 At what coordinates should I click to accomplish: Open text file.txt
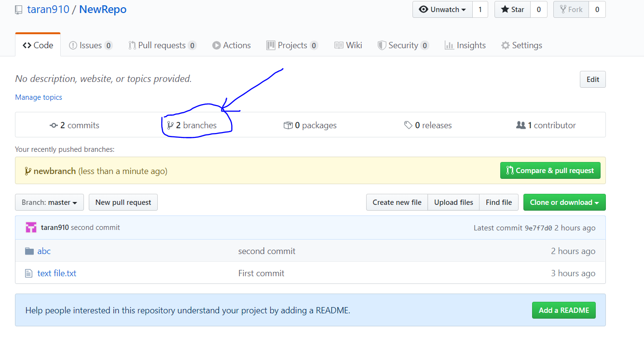point(57,273)
